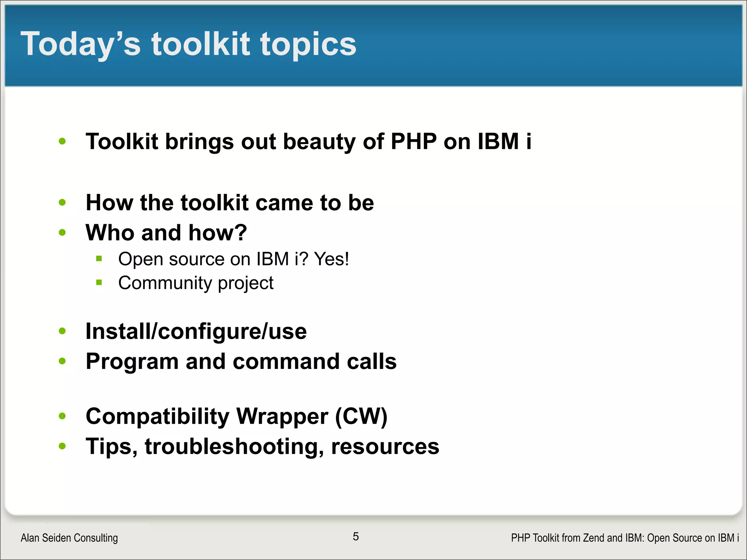Click the bullet "How the toolkit came to be"
The image size is (747, 560).
pyautogui.click(x=230, y=202)
